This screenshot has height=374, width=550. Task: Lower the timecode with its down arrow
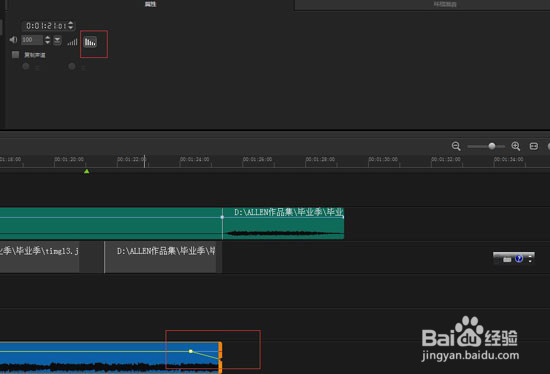[71, 28]
